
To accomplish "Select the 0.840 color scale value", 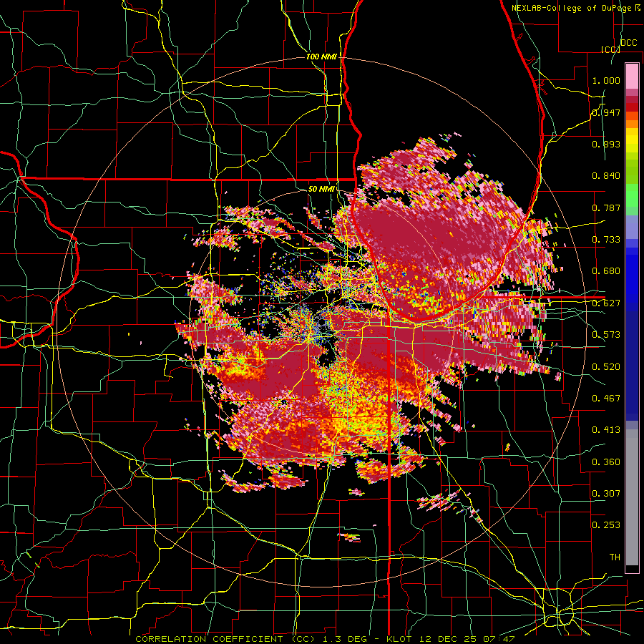I will pos(606,176).
